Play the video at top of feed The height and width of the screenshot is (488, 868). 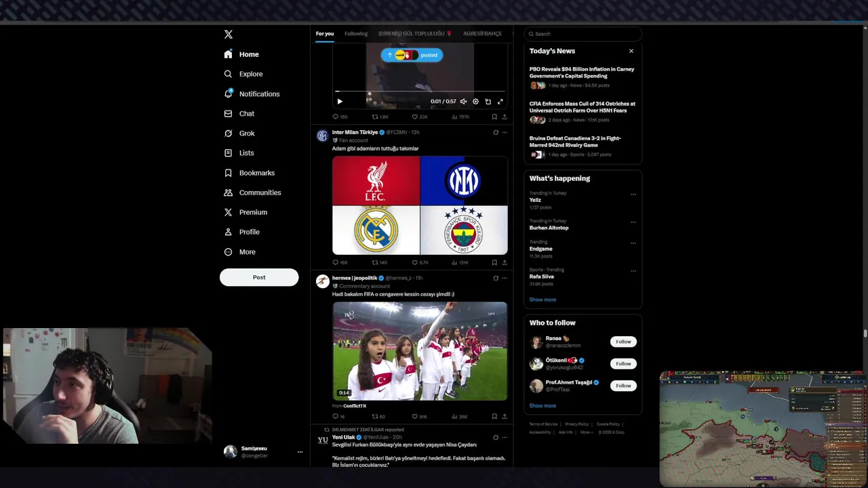[340, 102]
